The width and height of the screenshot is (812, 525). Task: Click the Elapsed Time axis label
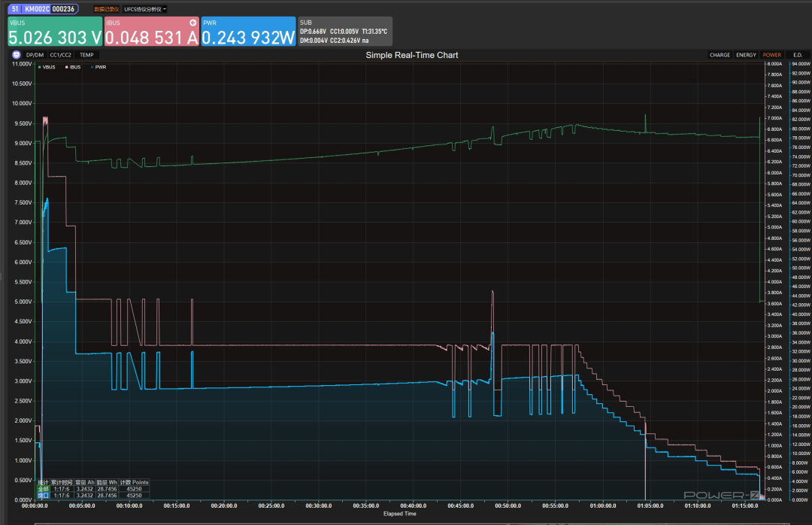click(400, 514)
